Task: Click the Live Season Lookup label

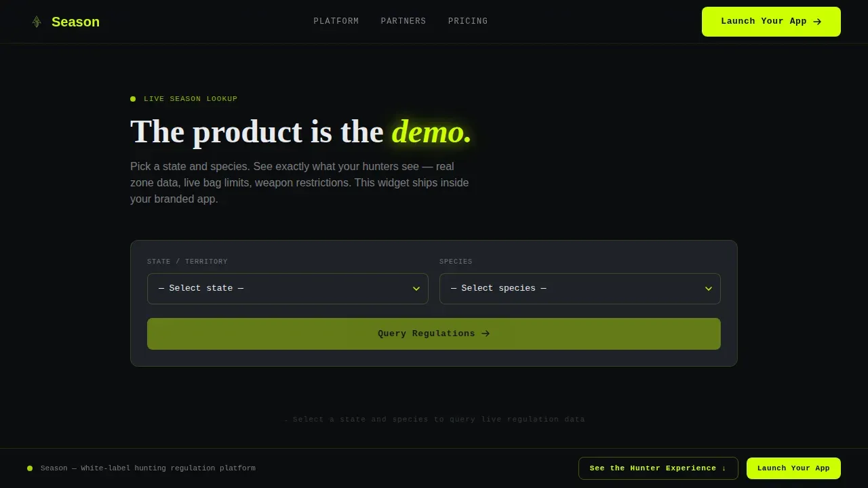Action: tap(191, 99)
